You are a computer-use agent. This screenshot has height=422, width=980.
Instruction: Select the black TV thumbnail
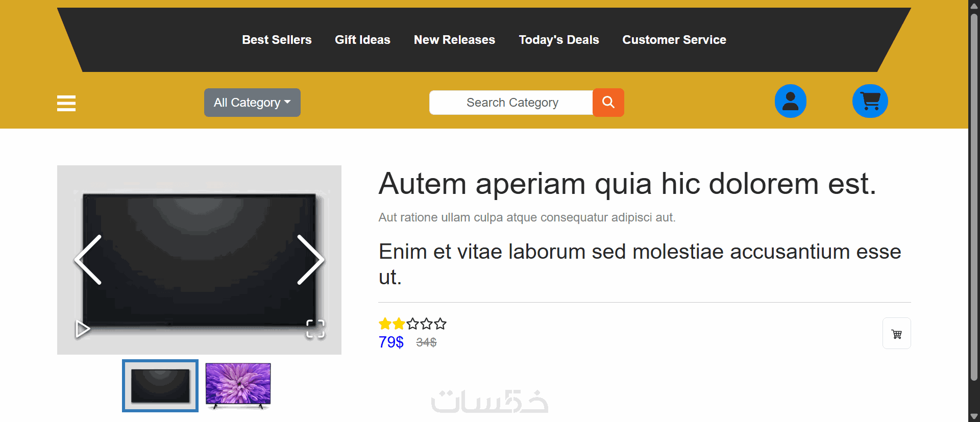pos(160,386)
